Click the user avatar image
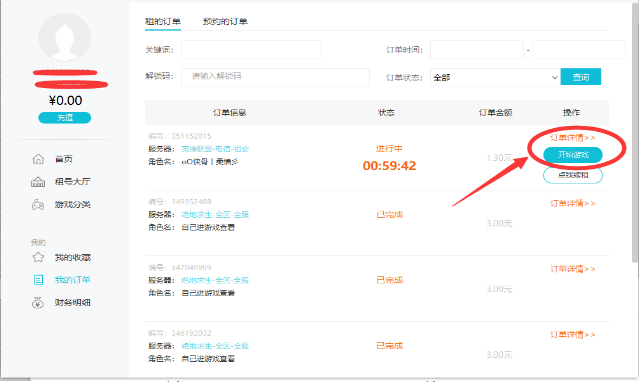This screenshot has width=639, height=382. point(64,38)
